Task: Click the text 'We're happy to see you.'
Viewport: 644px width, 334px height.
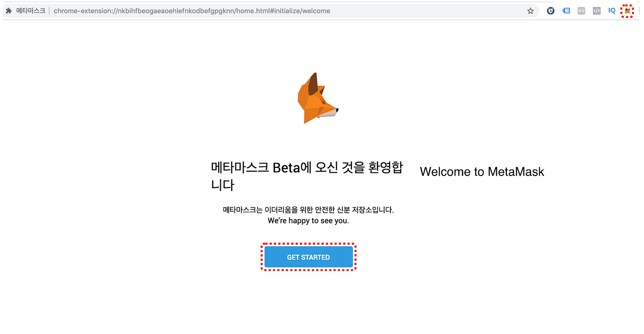Action: [x=308, y=221]
